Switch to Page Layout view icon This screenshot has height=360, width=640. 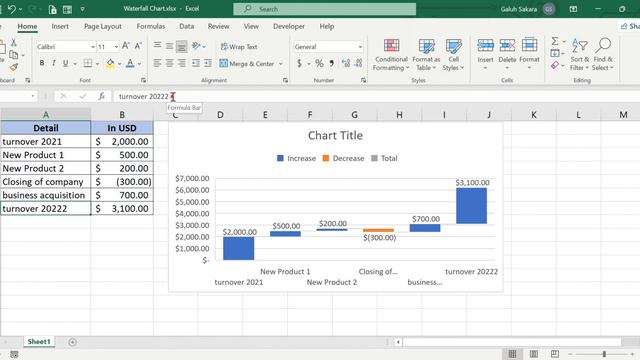click(533, 354)
